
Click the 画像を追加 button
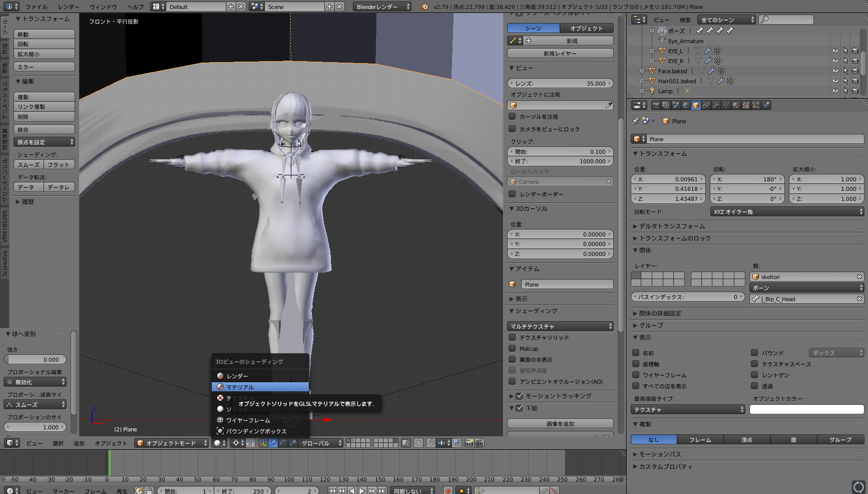point(560,424)
